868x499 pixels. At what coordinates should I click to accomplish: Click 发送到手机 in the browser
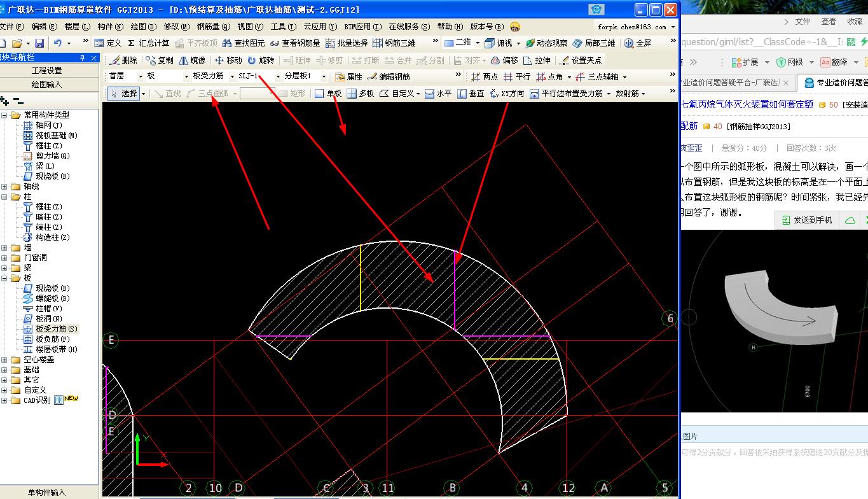coord(806,220)
